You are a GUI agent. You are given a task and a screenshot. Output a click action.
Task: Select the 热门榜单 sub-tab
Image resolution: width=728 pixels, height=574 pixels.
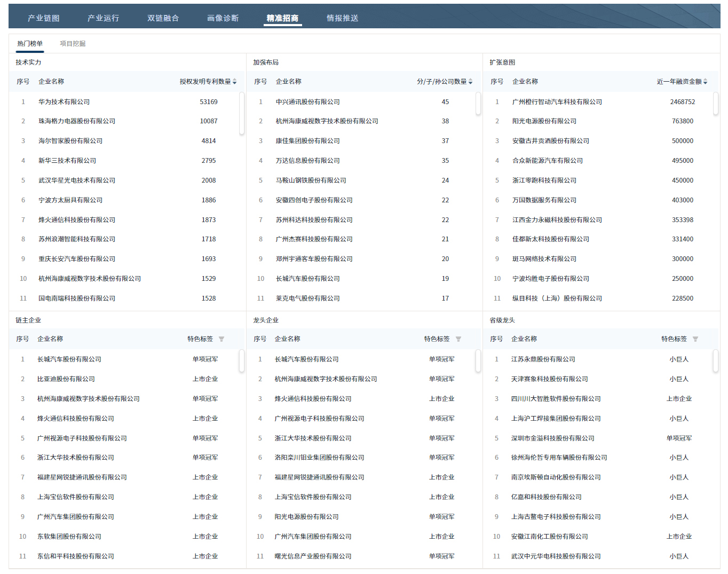pyautogui.click(x=30, y=44)
